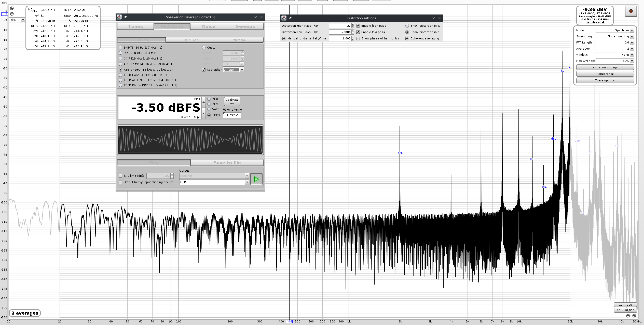
Task: Collapse the Distortion settings window chevron
Action: point(433,18)
